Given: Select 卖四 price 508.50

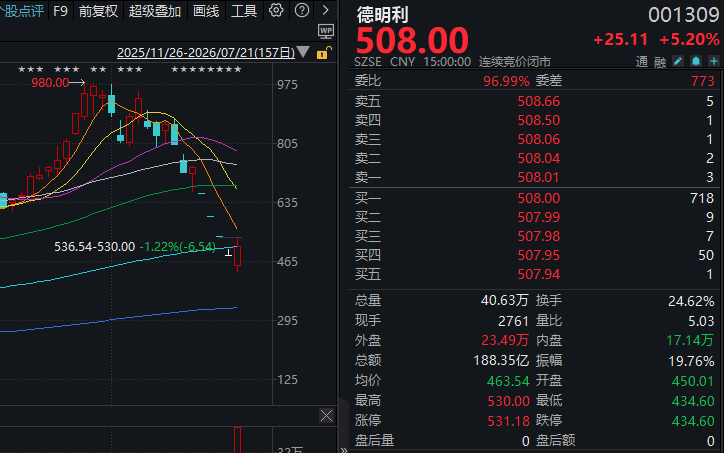Looking at the screenshot, I should pyautogui.click(x=538, y=120).
